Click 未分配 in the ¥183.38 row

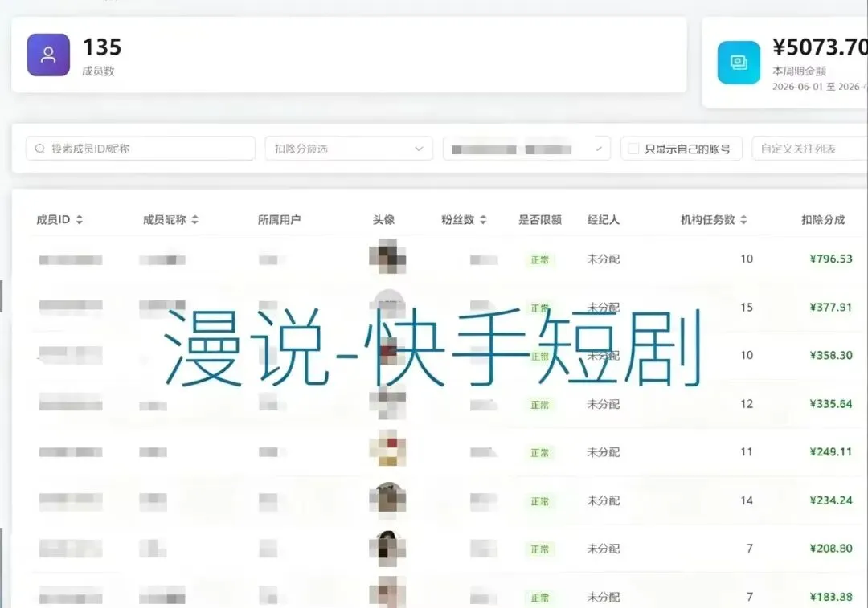tap(604, 597)
